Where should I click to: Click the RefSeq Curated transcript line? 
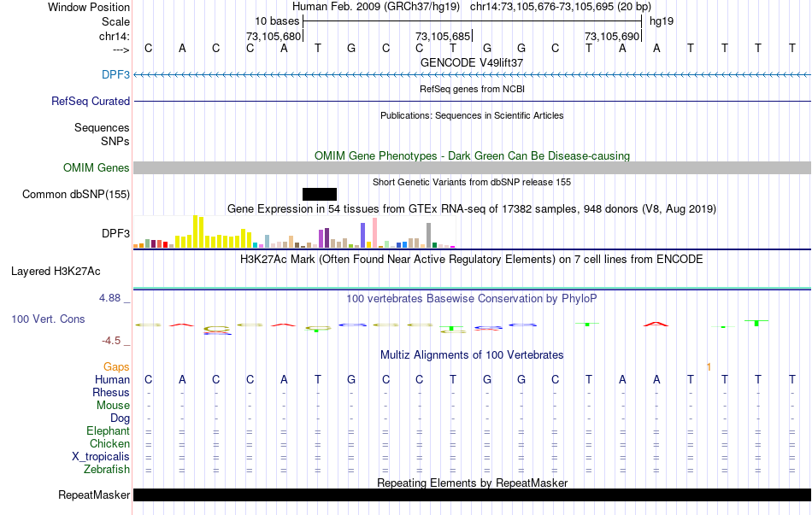(x=473, y=102)
